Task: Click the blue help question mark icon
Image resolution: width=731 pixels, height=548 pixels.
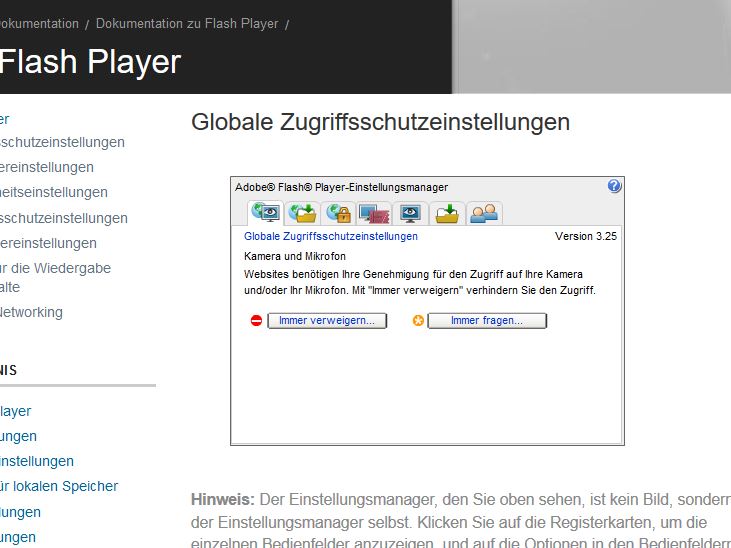Action: coord(614,186)
